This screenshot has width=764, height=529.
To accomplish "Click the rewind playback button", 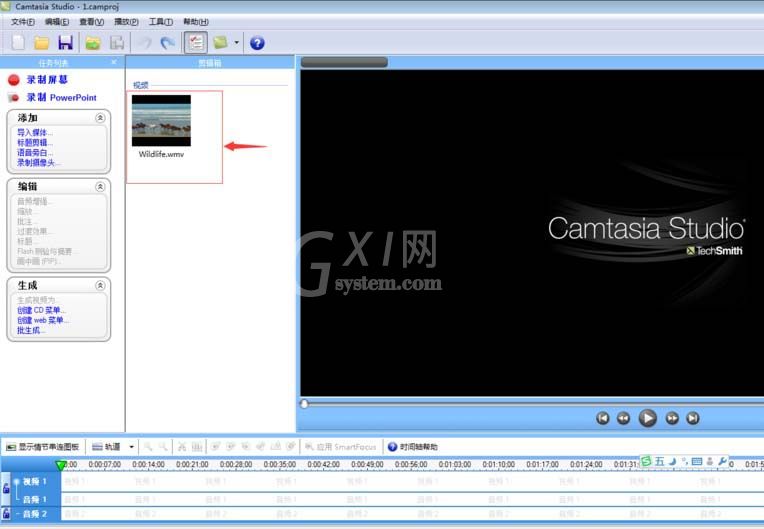I will click(x=623, y=418).
